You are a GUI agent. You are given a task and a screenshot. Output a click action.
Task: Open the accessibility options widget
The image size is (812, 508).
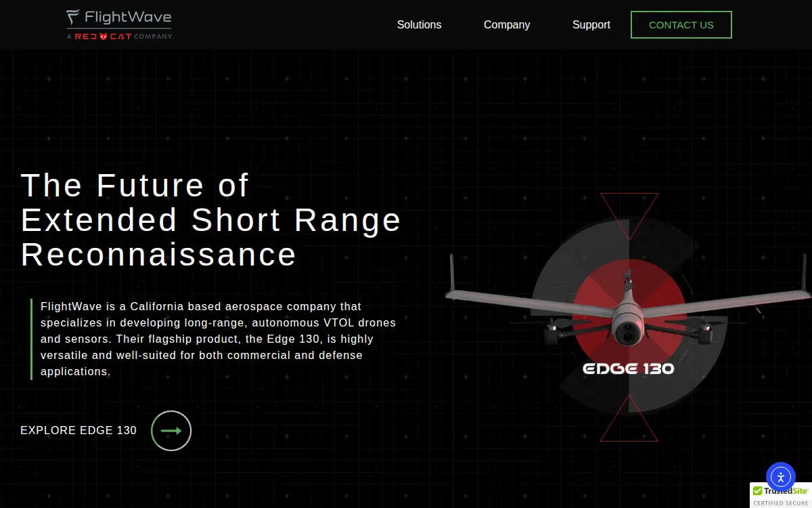[781, 477]
